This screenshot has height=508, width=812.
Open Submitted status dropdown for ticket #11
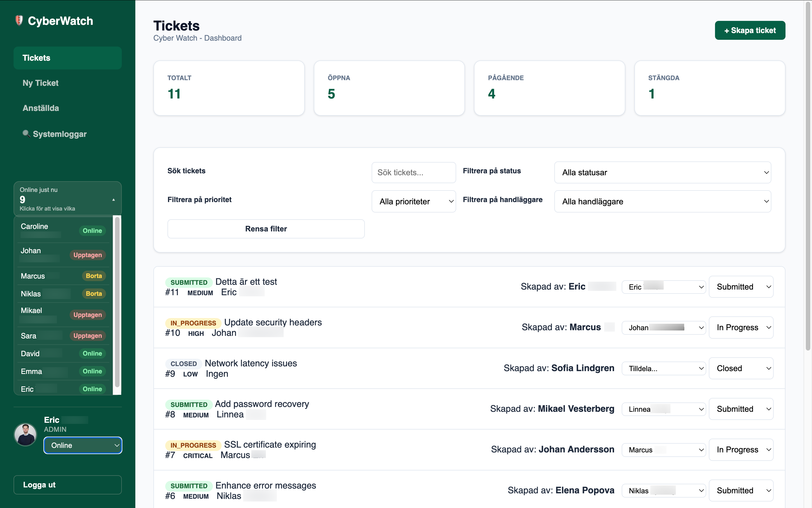point(741,286)
